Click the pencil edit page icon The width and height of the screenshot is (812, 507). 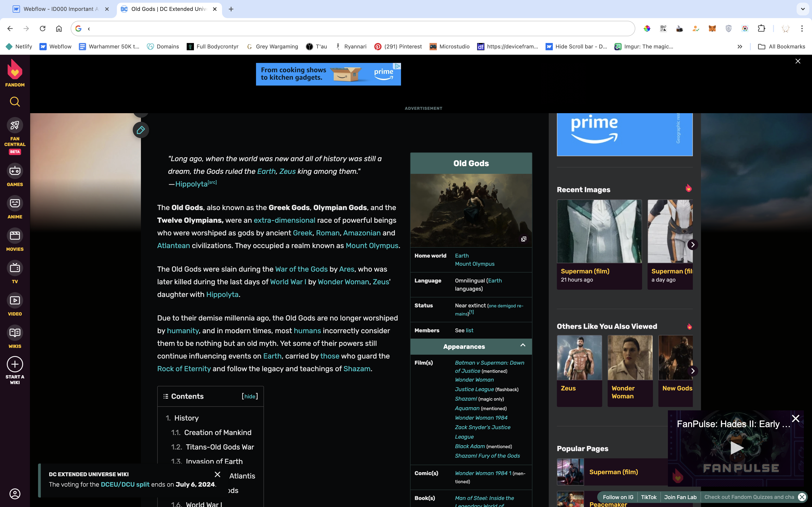point(141,130)
